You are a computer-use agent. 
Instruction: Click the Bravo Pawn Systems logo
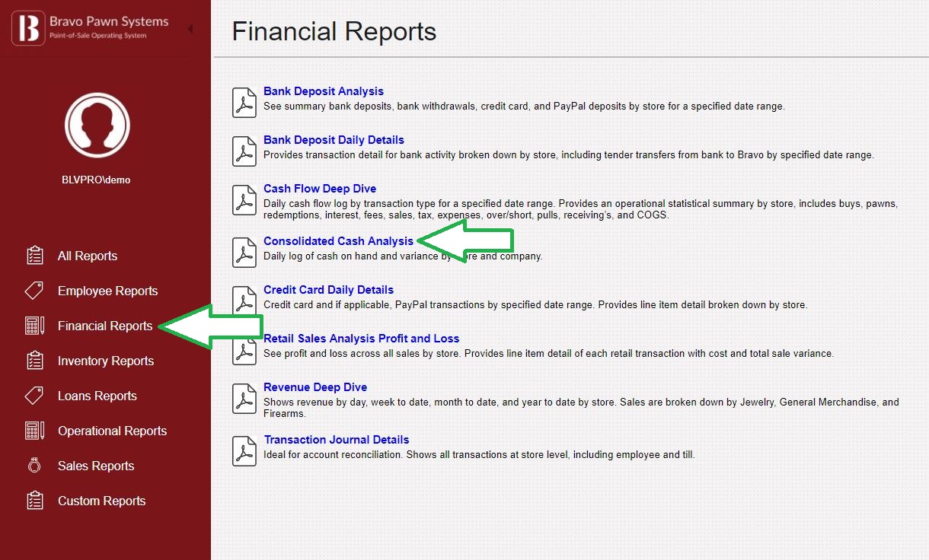pos(90,28)
